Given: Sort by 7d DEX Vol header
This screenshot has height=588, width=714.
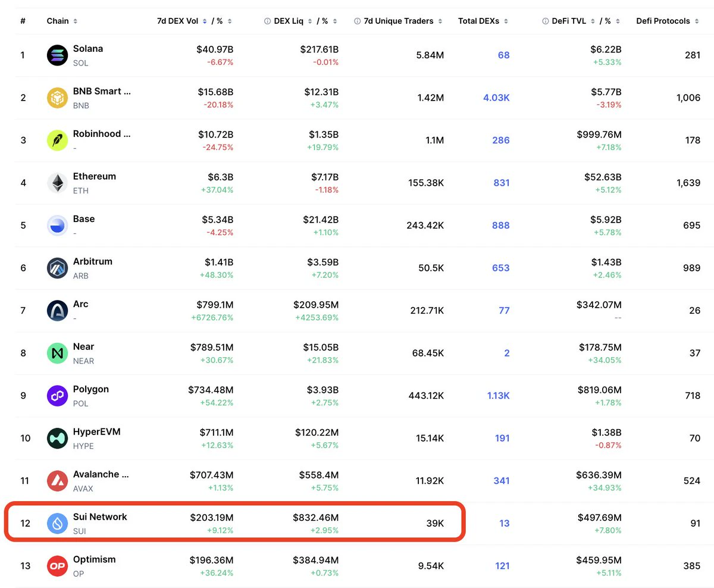Looking at the screenshot, I should coord(182,21).
